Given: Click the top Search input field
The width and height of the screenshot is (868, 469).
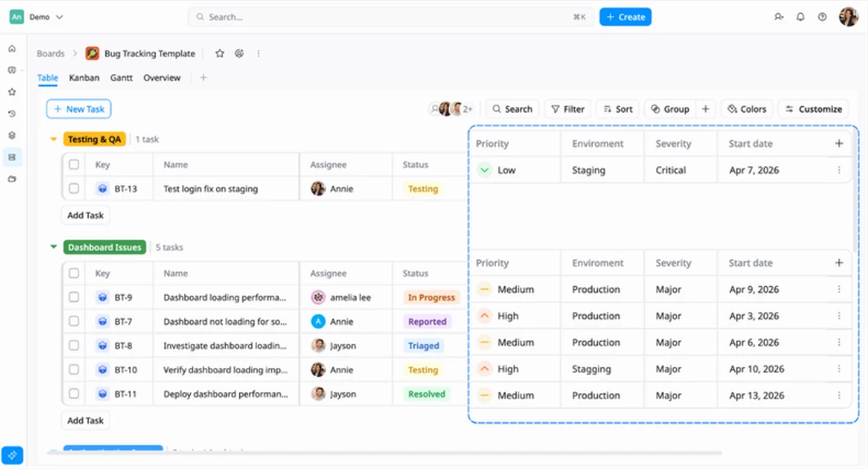Looking at the screenshot, I should coord(391,17).
